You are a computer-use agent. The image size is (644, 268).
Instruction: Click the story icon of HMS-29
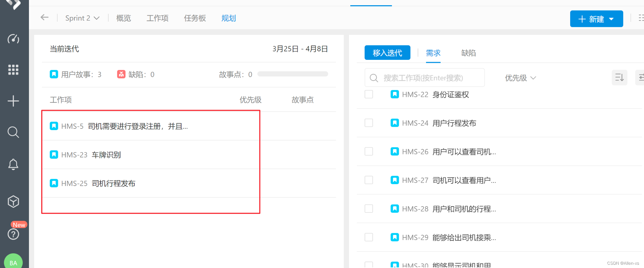(x=395, y=237)
